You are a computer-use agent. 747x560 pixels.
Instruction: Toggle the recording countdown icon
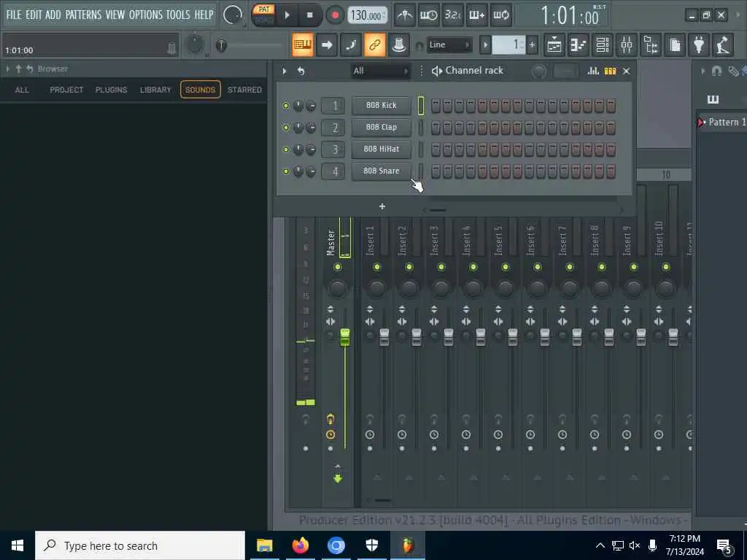tap(452, 15)
